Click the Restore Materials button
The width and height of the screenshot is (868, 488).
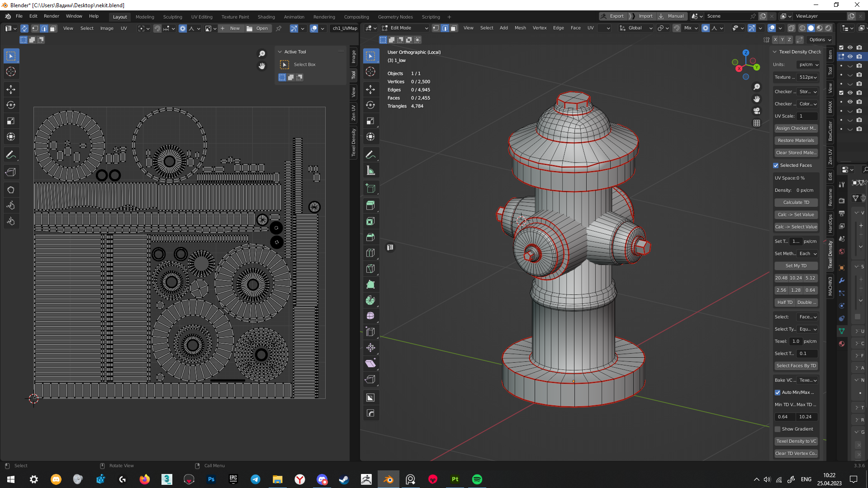tap(796, 140)
